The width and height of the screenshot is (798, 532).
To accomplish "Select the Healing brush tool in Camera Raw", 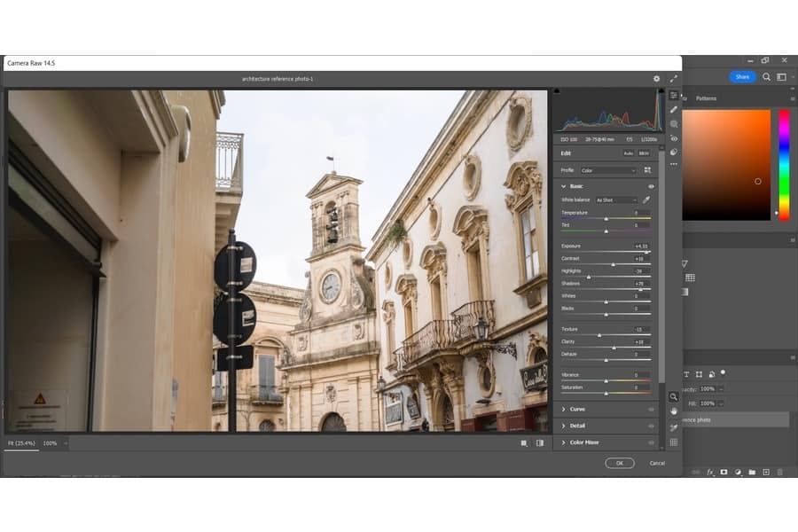I will tap(674, 109).
